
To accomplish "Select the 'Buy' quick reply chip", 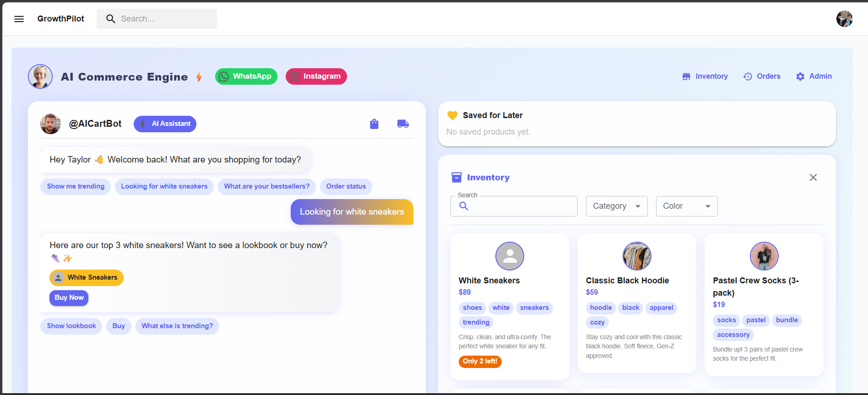I will (x=119, y=326).
